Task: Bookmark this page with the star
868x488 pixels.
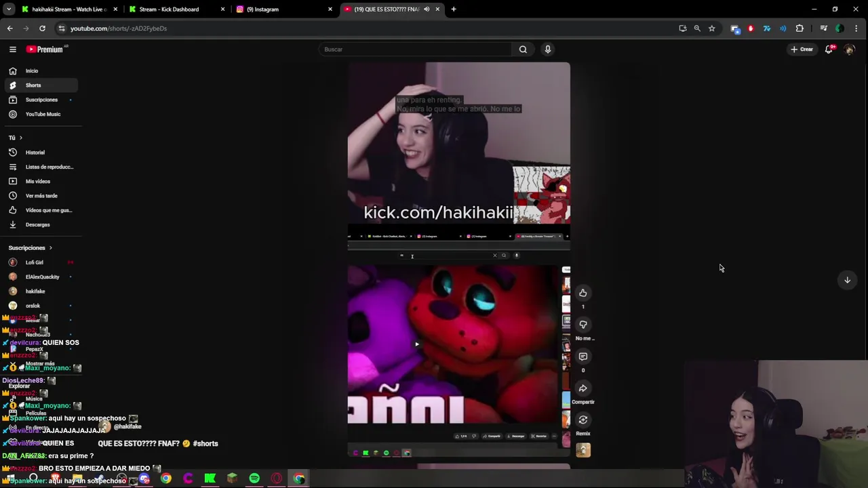Action: 711,28
